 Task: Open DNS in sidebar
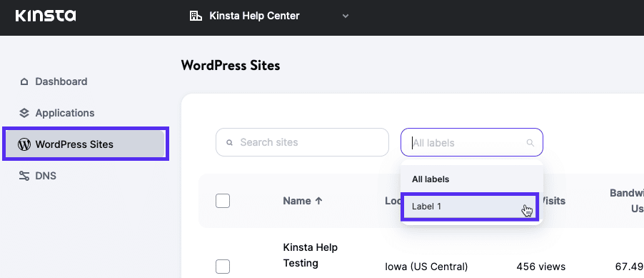click(46, 176)
